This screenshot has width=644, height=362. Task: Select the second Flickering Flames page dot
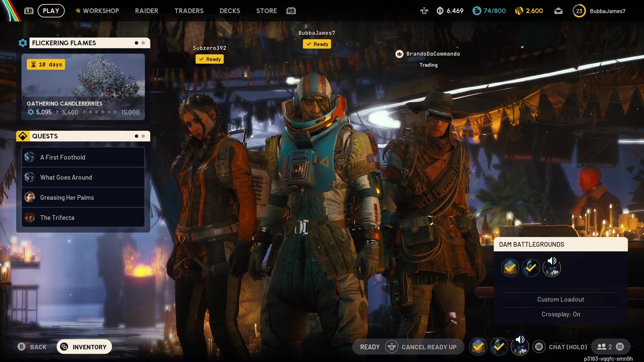point(143,43)
